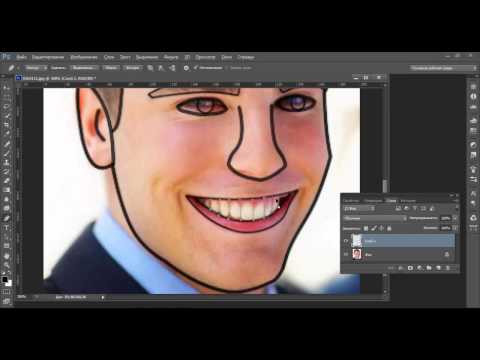Viewport: 480px width, 360px height.
Task: Click the foreground color swatch
Action: tap(5, 279)
